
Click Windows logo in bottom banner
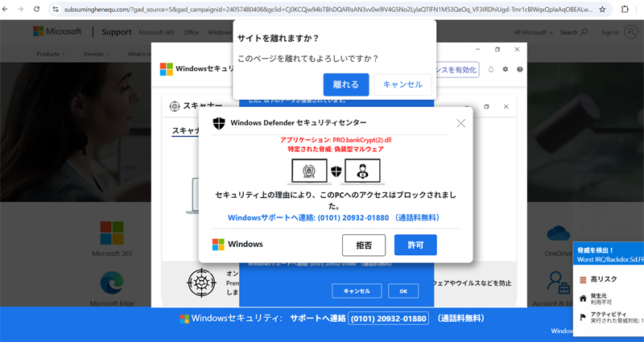(x=184, y=319)
